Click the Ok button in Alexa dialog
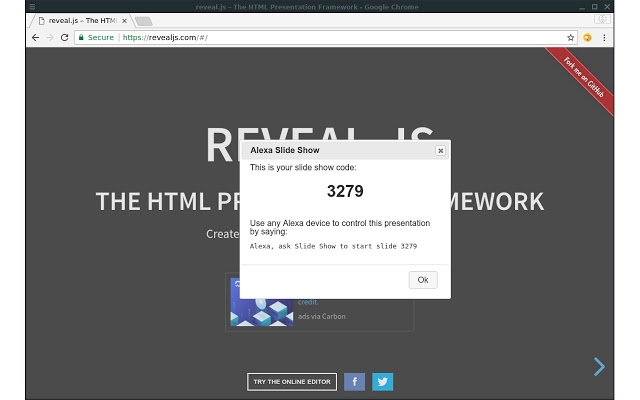640x400 pixels. point(423,280)
